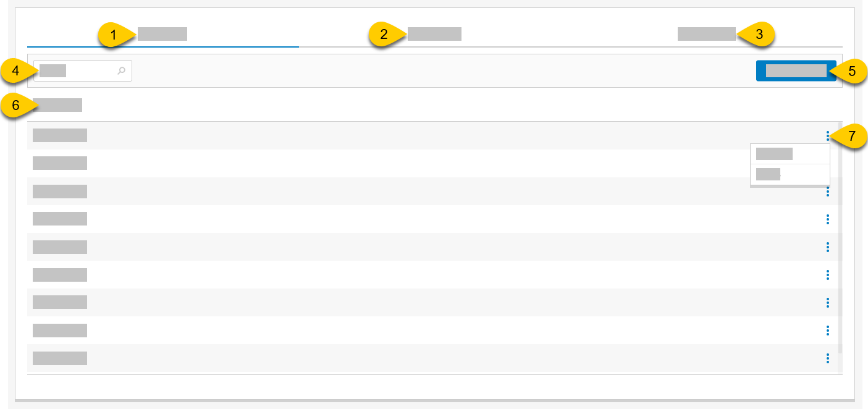The image size is (868, 409).
Task: Click inside the search input field
Action: coord(74,70)
